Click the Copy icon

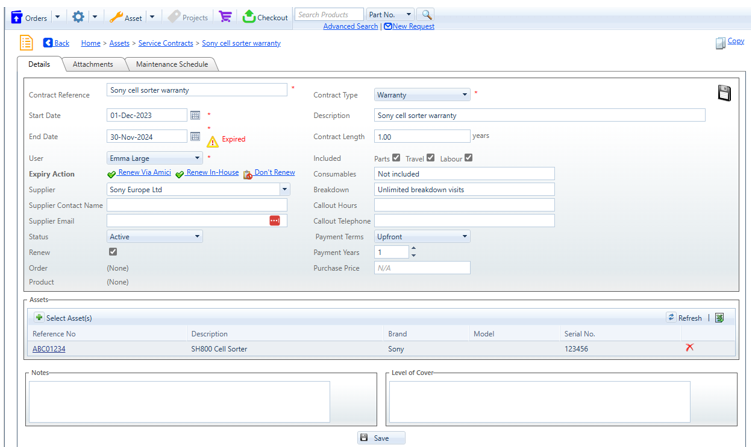(720, 43)
